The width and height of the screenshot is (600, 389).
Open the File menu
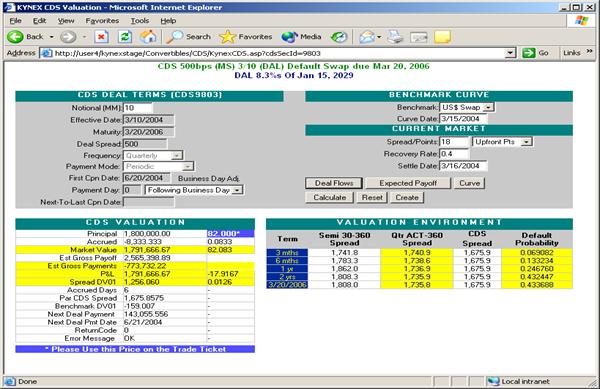(x=15, y=21)
